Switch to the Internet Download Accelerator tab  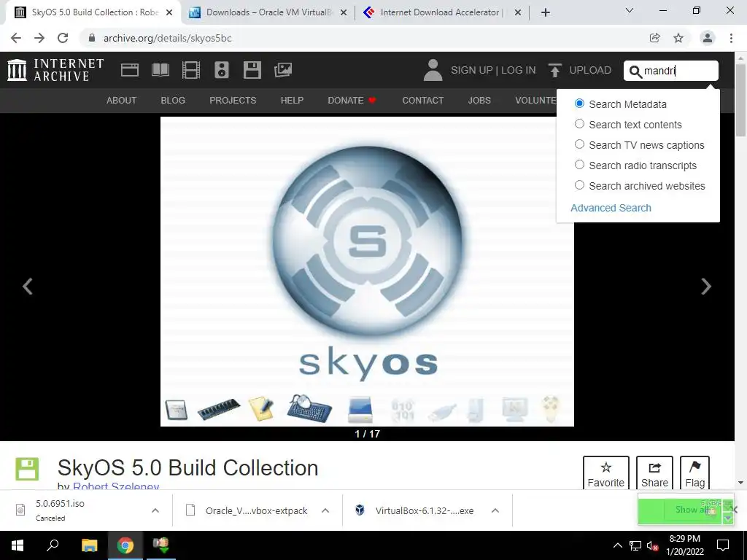(442, 12)
